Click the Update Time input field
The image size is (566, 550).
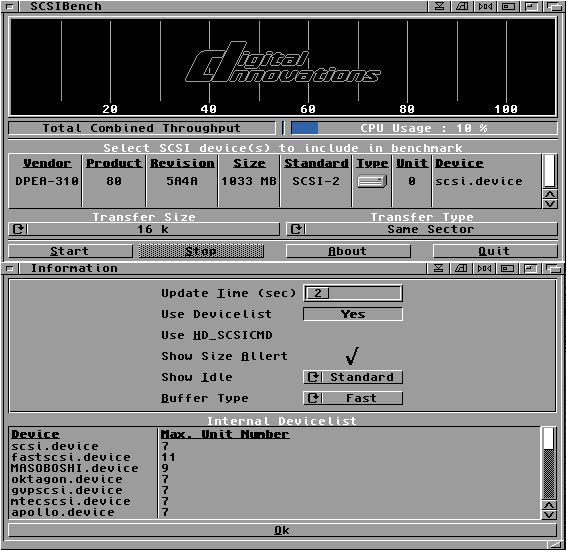(353, 293)
